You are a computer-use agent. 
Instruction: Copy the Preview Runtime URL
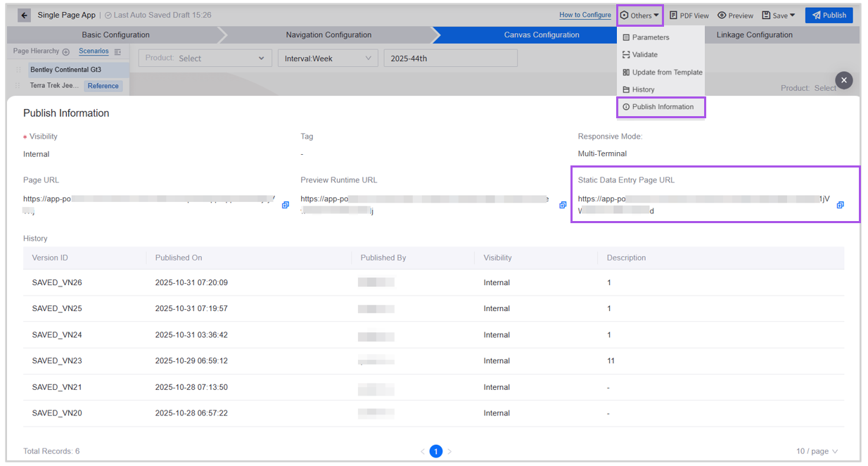pos(563,205)
